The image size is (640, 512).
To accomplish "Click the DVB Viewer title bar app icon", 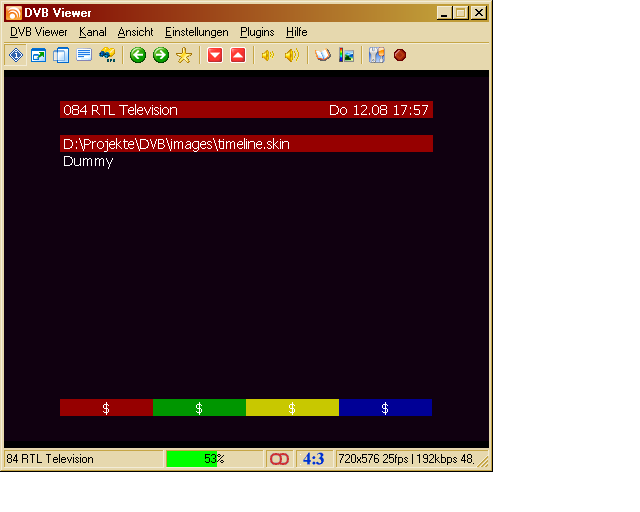I will [13, 13].
